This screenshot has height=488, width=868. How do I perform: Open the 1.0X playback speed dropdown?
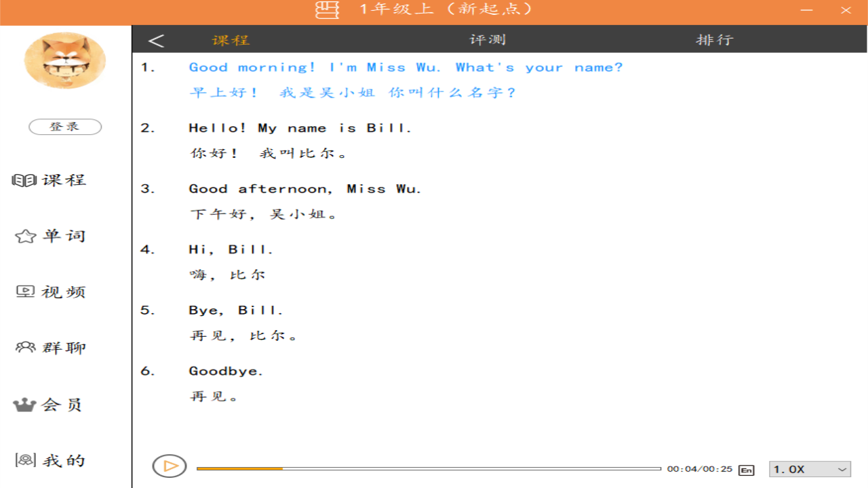point(804,468)
